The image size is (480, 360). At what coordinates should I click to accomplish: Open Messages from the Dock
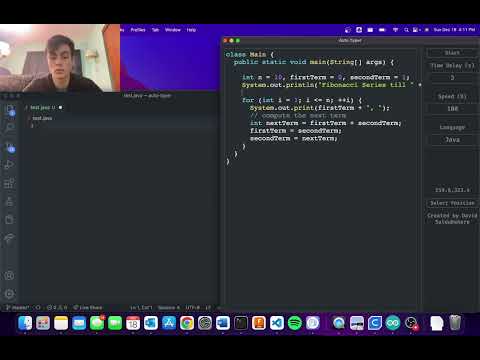pyautogui.click(x=97, y=323)
